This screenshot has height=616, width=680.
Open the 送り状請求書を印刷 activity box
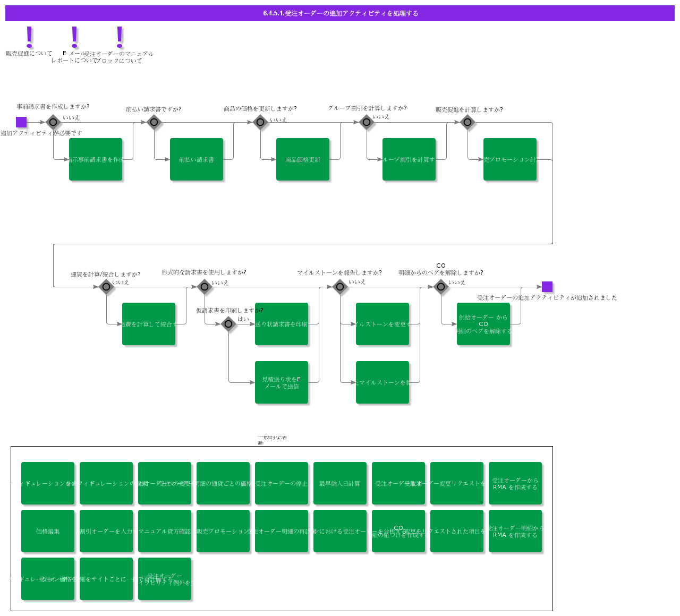click(x=282, y=324)
